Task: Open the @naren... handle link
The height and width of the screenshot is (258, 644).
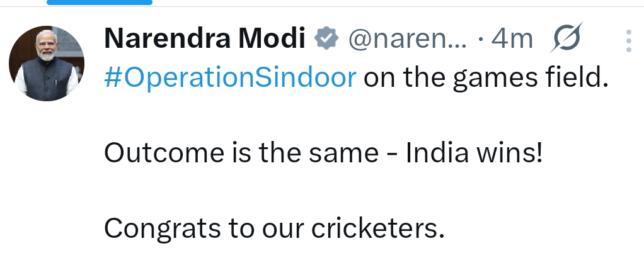Action: [x=407, y=41]
